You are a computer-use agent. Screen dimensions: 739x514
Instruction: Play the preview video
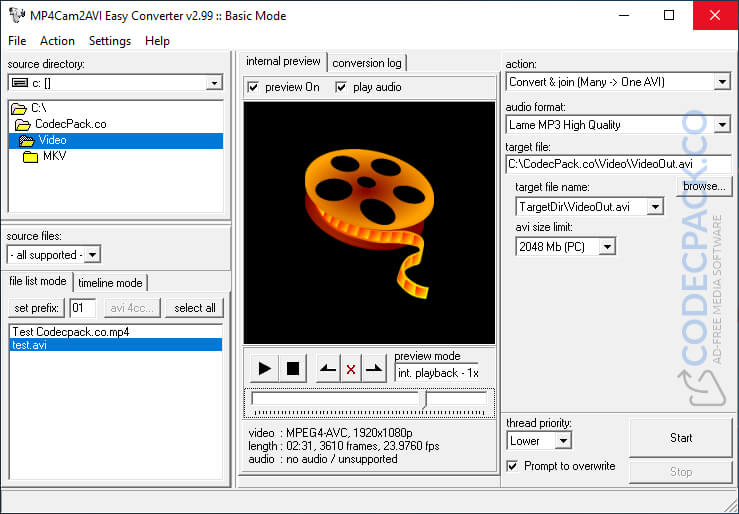264,368
